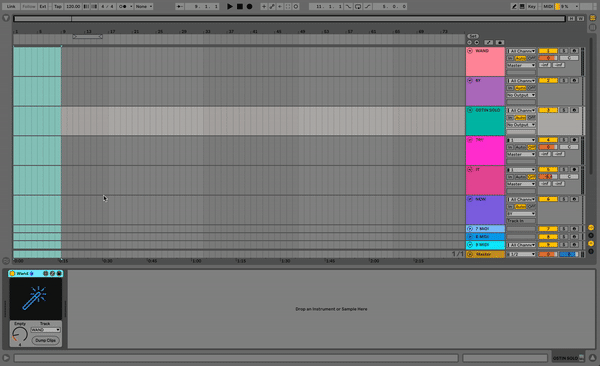Image resolution: width=600 pixels, height=366 pixels.
Task: Switch on Key Map Mode
Action: (x=532, y=7)
